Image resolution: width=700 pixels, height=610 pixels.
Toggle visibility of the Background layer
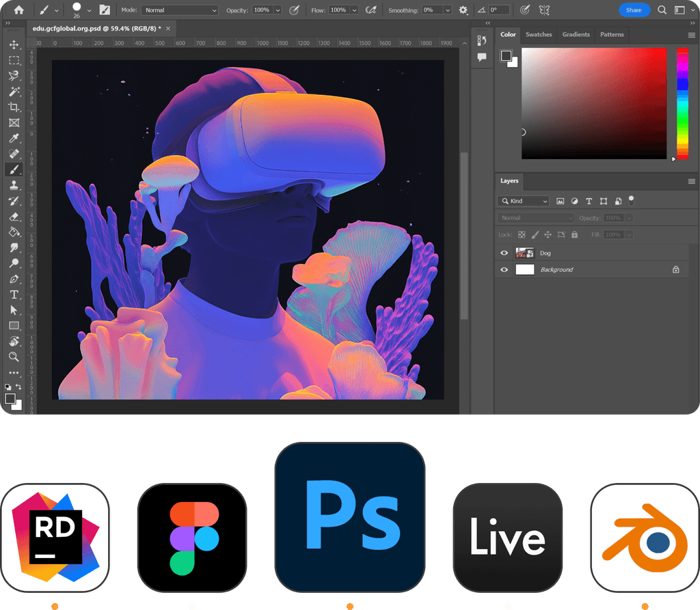tap(504, 269)
